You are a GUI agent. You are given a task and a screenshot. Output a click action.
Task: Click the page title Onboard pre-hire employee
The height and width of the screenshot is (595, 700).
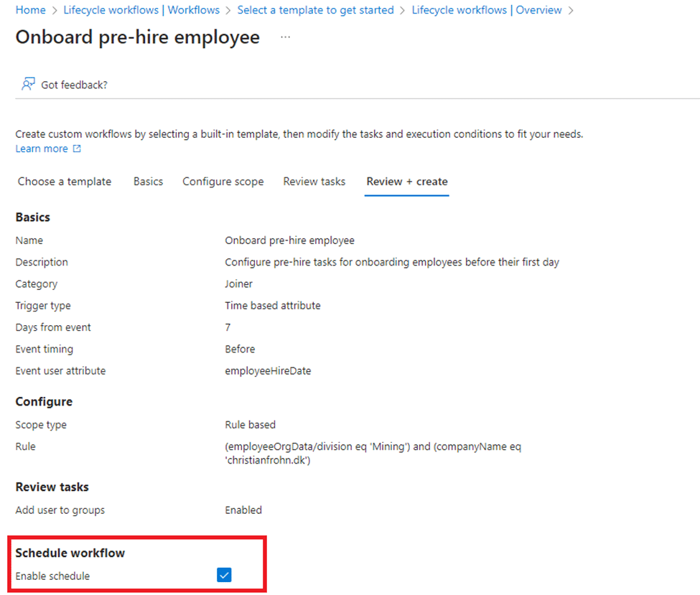137,37
